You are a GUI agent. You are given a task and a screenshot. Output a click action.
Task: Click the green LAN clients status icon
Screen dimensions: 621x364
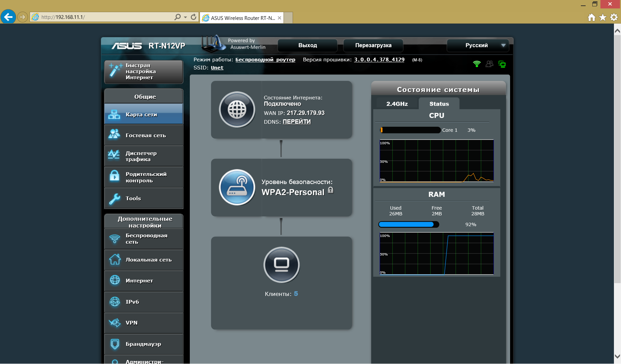click(x=502, y=64)
